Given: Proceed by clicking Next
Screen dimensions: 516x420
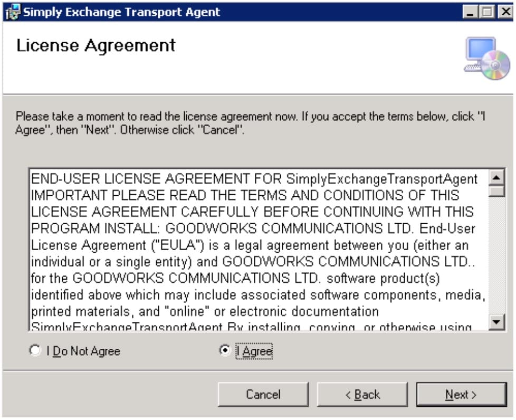Looking at the screenshot, I should (461, 395).
